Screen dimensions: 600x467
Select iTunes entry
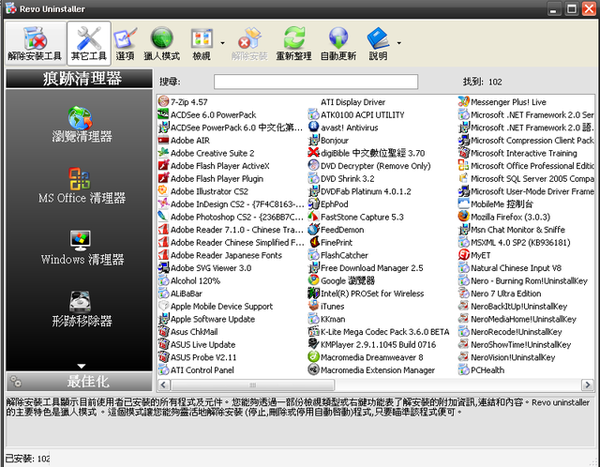326,307
